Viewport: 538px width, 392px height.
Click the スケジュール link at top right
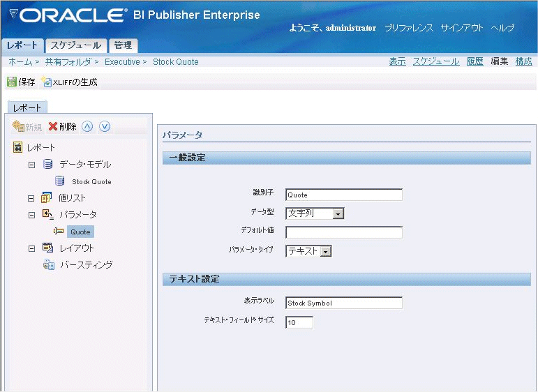[x=436, y=62]
